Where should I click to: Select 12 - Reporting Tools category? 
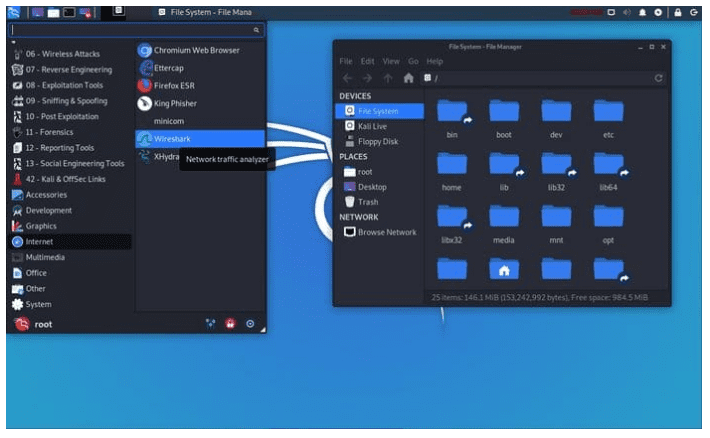(72, 148)
